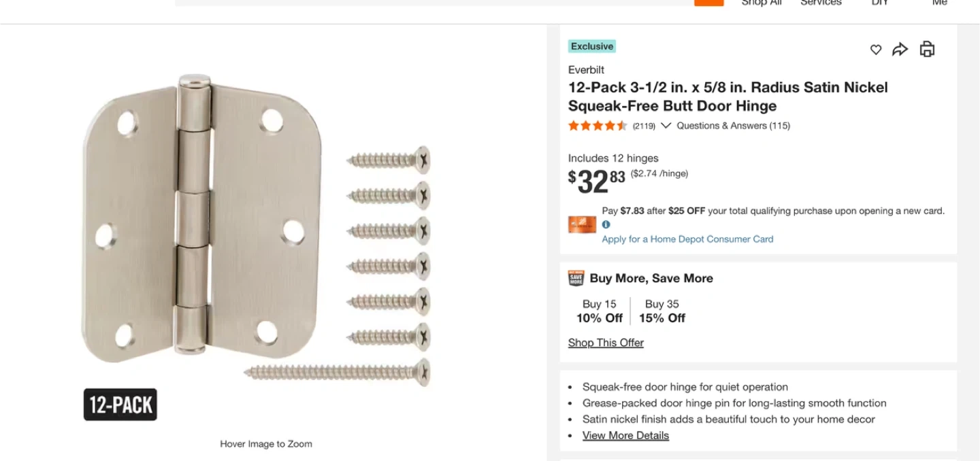980x461 pixels.
Task: Open the DIY menu
Action: (x=880, y=3)
